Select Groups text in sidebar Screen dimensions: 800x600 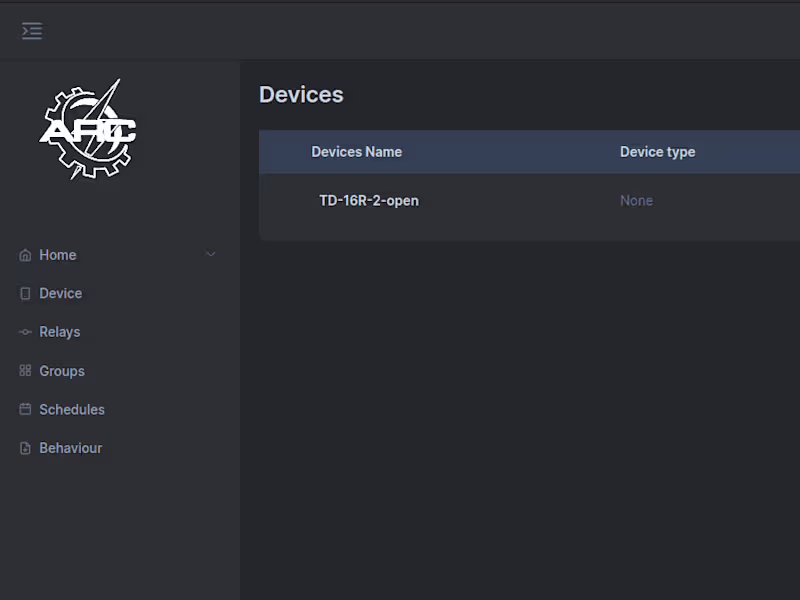[x=62, y=371]
